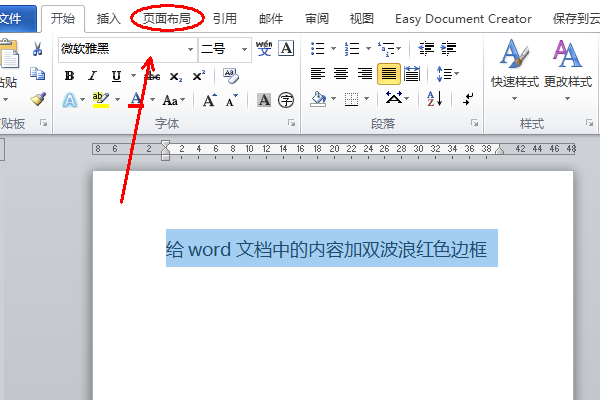This screenshot has width=600, height=400.
Task: Click the Sort A-Z icon
Action: pyautogui.click(x=434, y=99)
